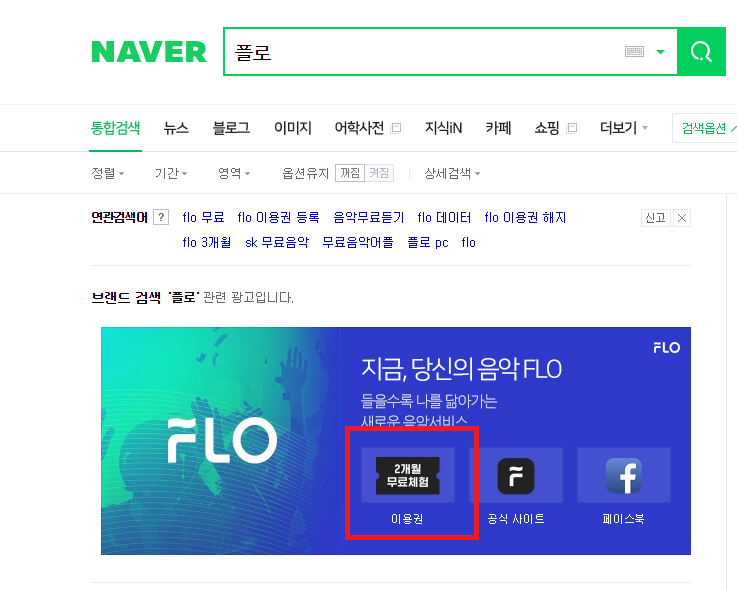Open the 기간 period dropdown

pos(171,173)
